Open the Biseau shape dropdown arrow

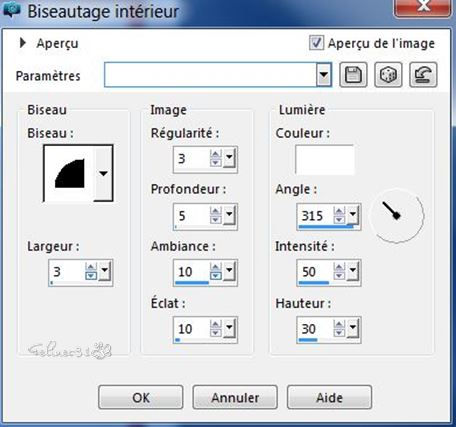(103, 173)
